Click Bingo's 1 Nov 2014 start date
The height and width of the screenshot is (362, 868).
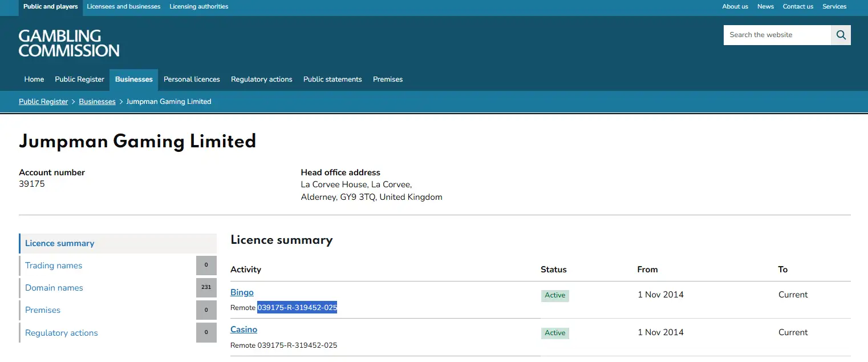(660, 295)
